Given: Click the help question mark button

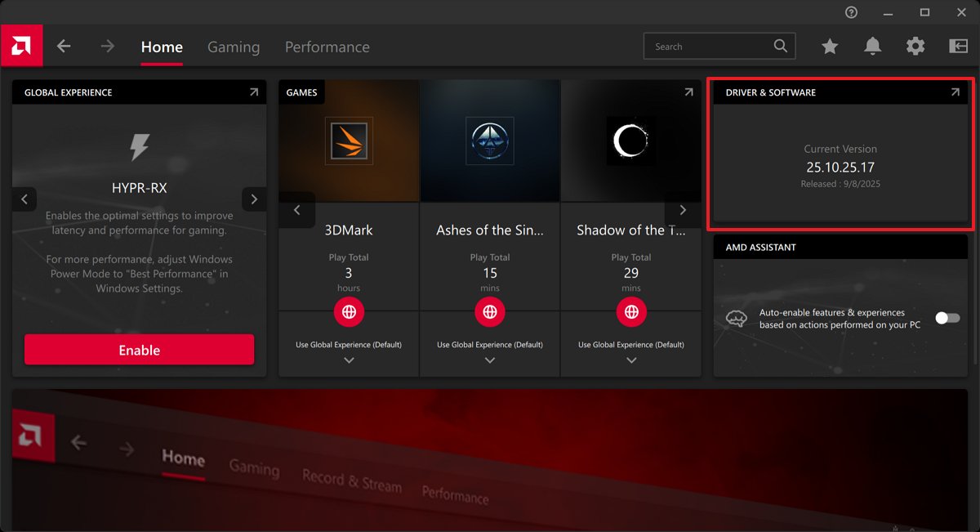Looking at the screenshot, I should [850, 12].
